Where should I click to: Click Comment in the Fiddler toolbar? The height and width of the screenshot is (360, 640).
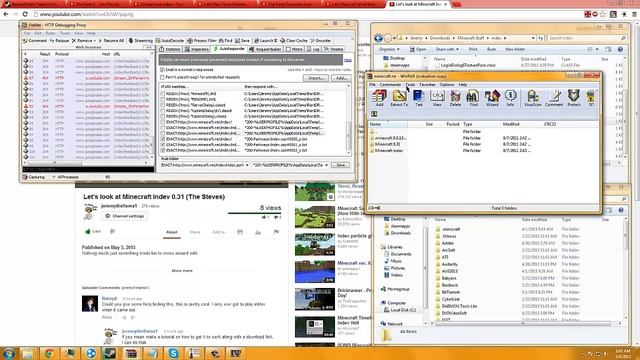[35, 41]
